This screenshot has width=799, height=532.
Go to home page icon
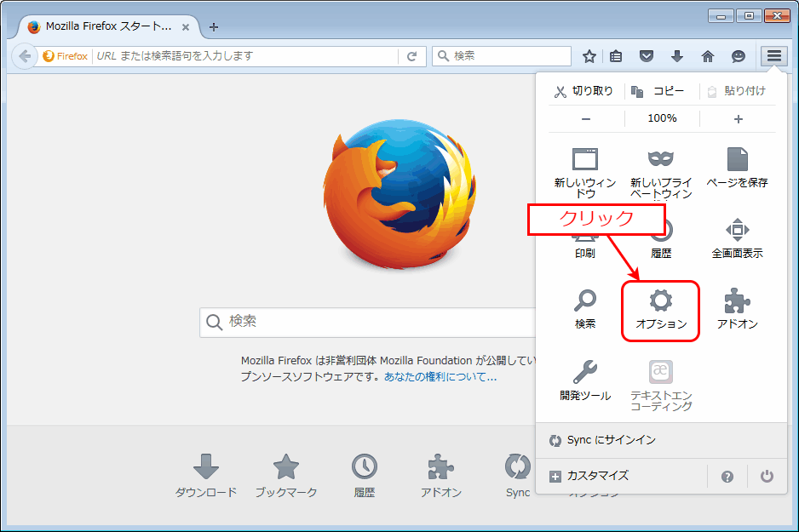(x=707, y=56)
